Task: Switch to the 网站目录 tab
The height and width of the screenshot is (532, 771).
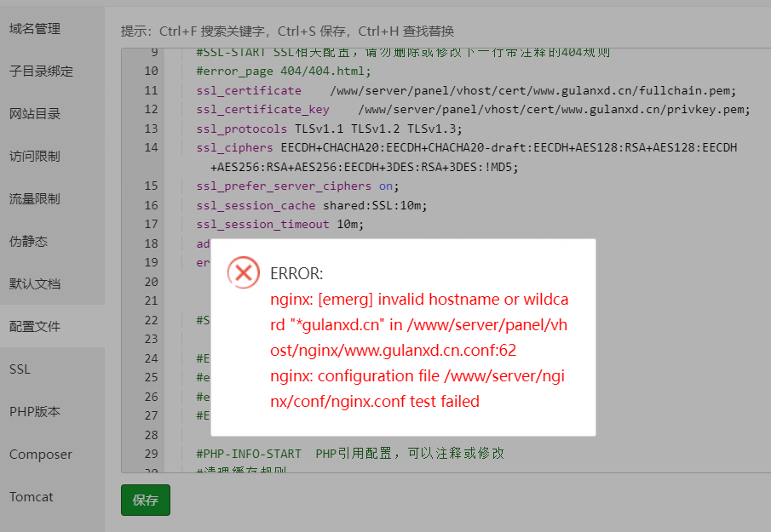Action: [35, 114]
